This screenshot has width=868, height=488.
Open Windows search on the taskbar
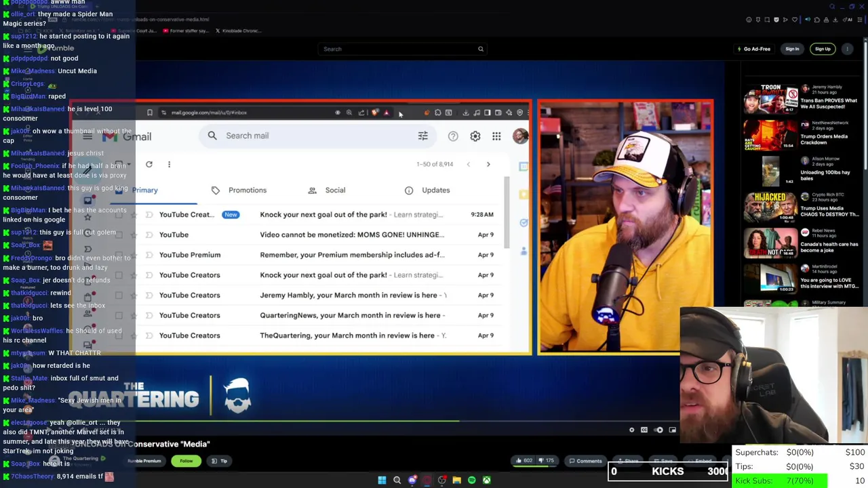pos(397,480)
